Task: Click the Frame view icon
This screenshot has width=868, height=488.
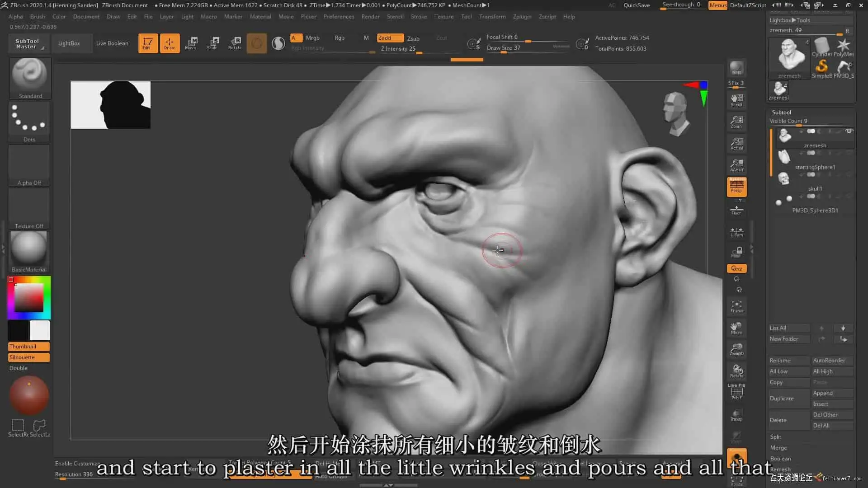Action: coord(736,306)
